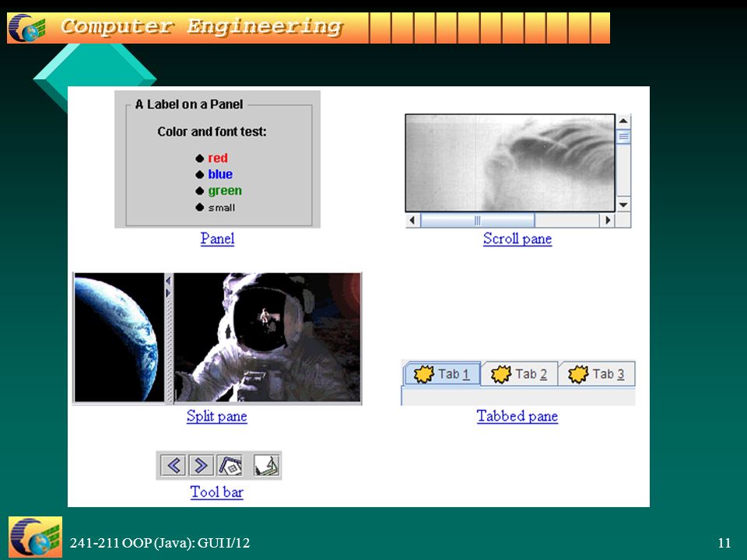The height and width of the screenshot is (560, 747).
Task: Click the vertical scrollbar thumb
Action: 623,137
